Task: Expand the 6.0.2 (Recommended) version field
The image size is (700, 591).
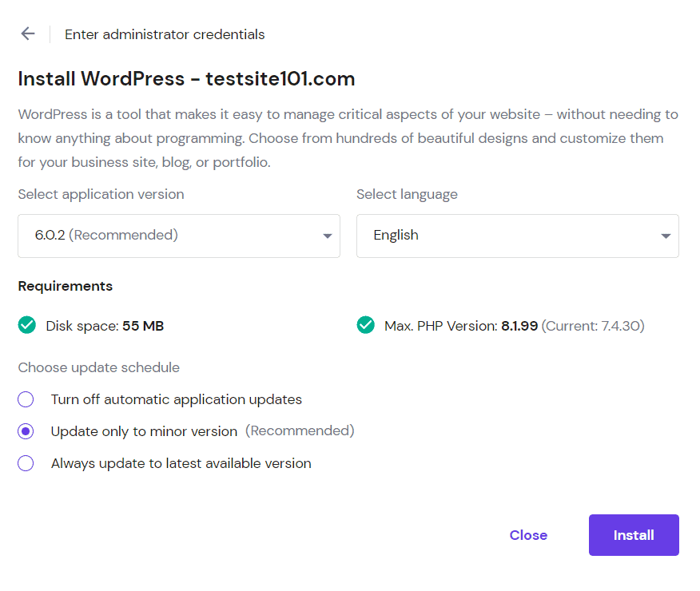Action: (x=179, y=236)
